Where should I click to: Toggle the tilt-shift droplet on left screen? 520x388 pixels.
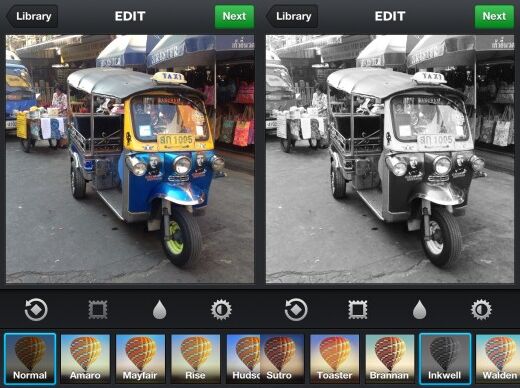pos(159,310)
